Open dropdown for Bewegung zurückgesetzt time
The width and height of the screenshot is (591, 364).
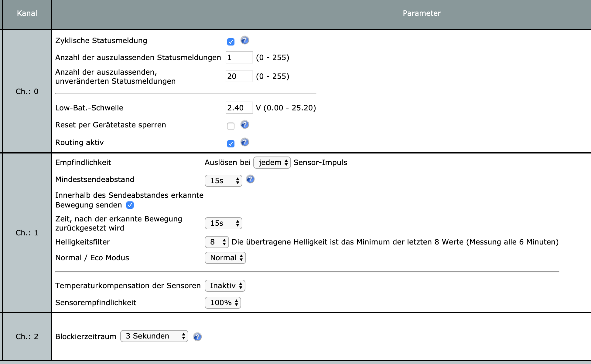pos(224,223)
